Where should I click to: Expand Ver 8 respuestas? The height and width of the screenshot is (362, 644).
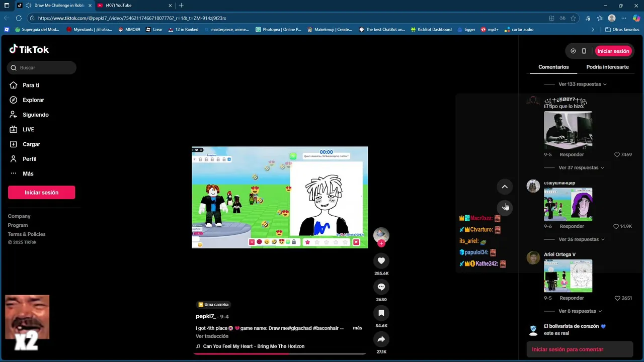[580, 311]
